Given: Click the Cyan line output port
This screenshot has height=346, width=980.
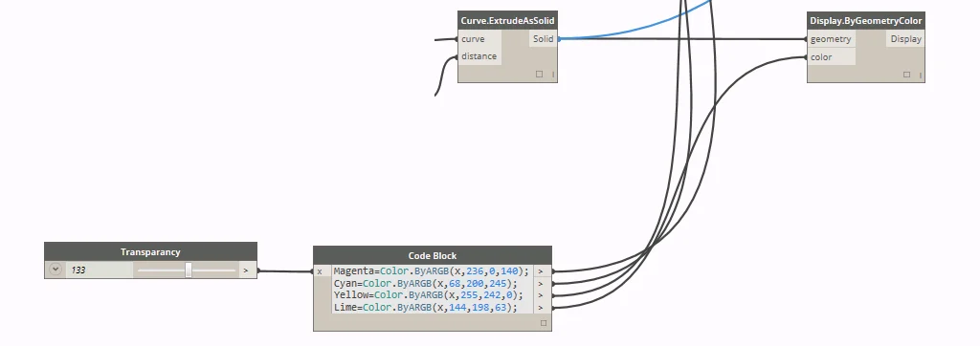Looking at the screenshot, I should point(543,284).
